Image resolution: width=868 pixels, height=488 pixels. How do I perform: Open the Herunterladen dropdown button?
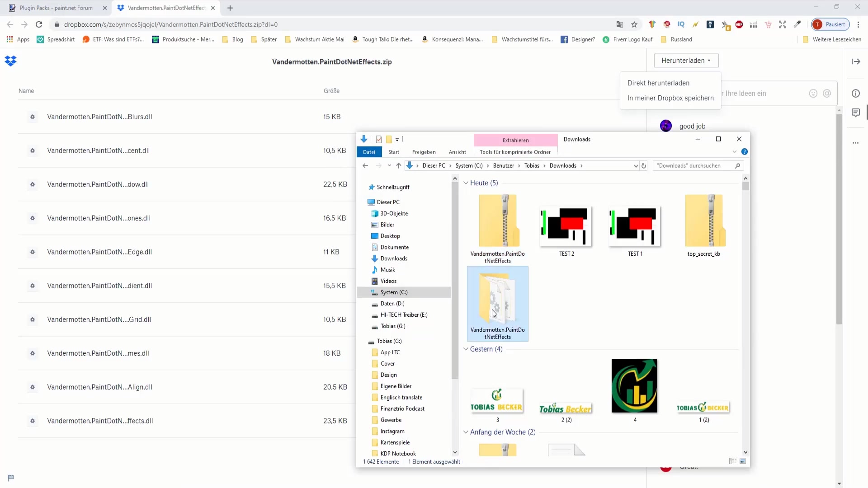(x=686, y=61)
